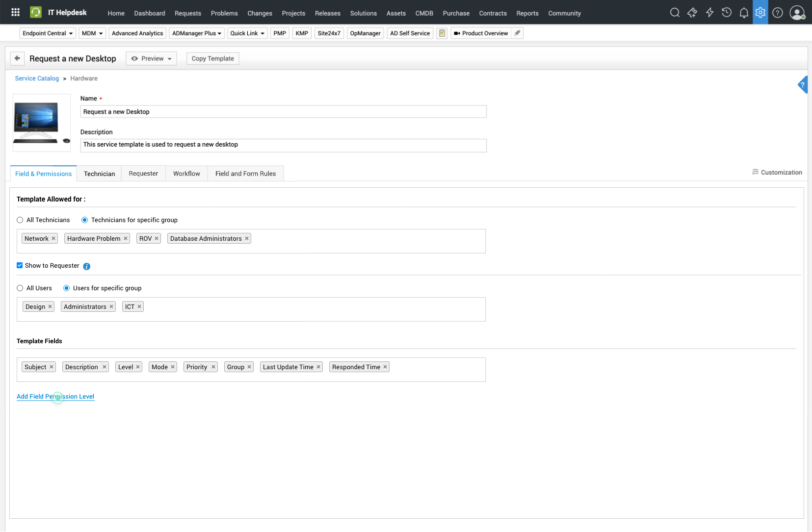The image size is (812, 532).
Task: Click the back arrow beside template title
Action: pyautogui.click(x=17, y=58)
